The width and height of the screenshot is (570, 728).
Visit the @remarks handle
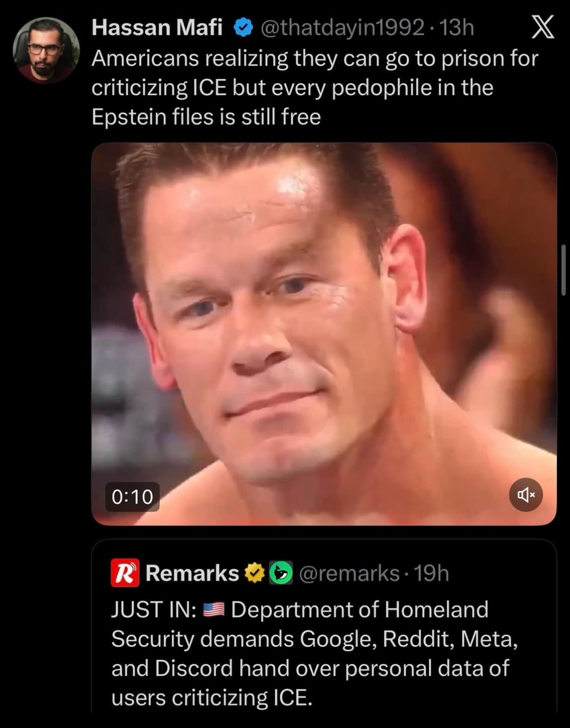tap(349, 573)
